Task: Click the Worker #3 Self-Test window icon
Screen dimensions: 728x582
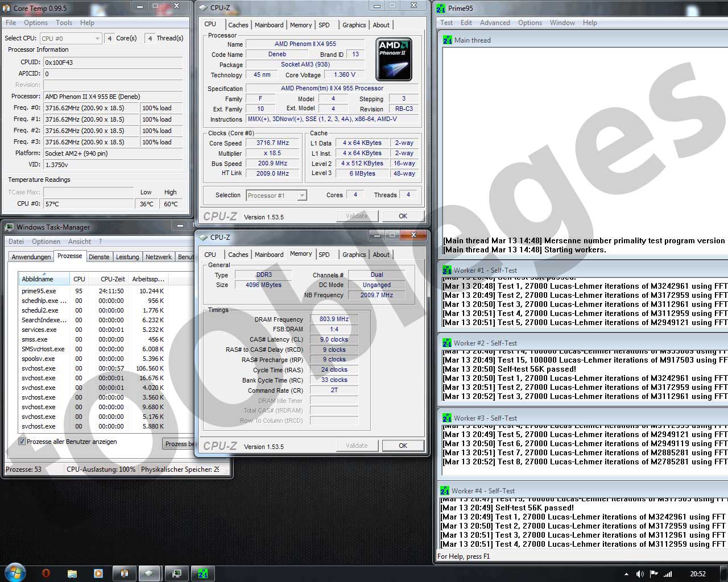Action: pos(447,418)
